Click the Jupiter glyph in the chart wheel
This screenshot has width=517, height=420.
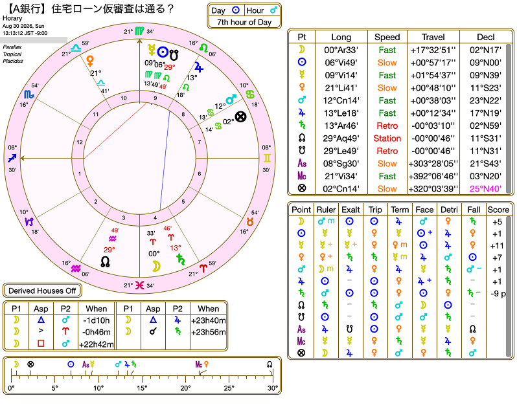pos(198,67)
